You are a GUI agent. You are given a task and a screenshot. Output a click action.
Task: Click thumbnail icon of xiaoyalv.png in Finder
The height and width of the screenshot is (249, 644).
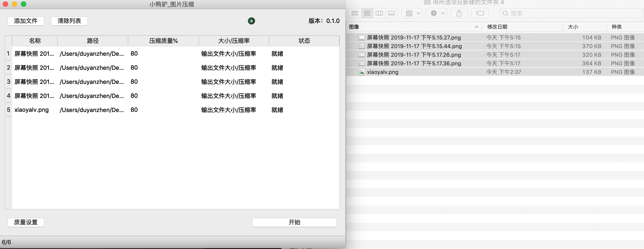point(361,72)
